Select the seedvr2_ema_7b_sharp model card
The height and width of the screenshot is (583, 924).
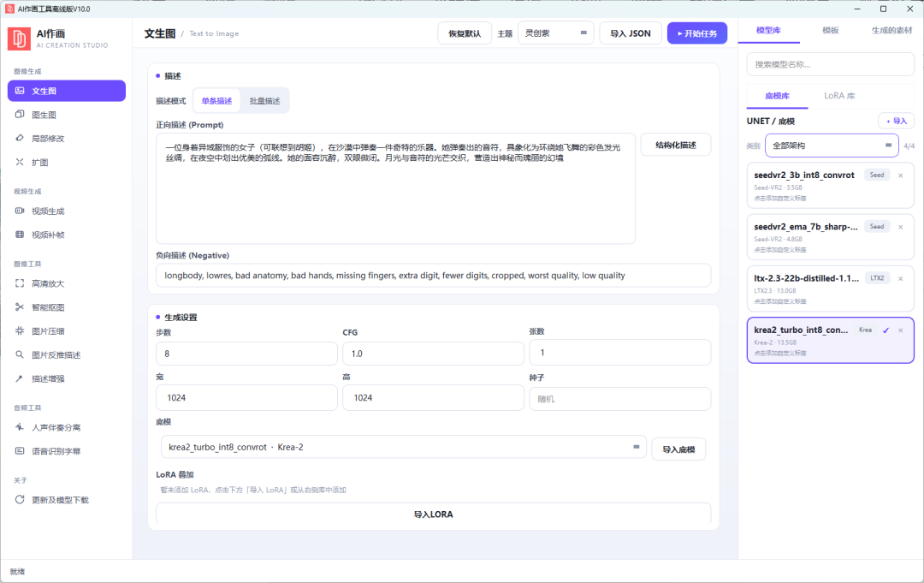tap(830, 237)
